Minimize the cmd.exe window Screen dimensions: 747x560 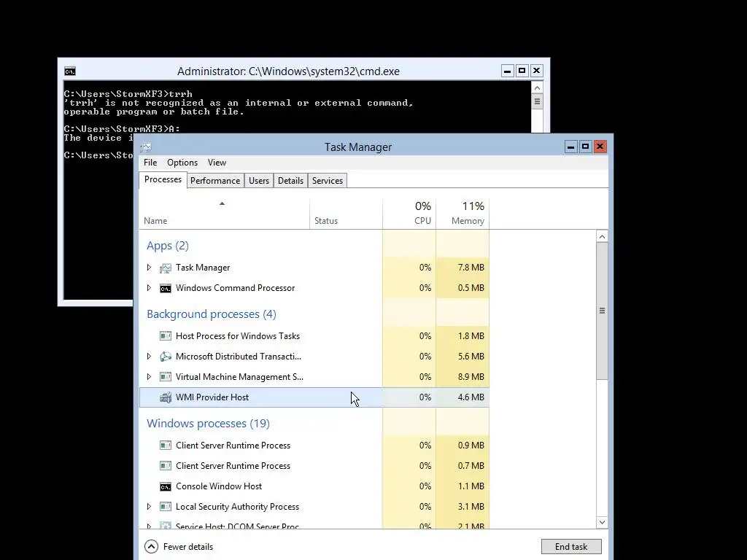click(x=508, y=71)
